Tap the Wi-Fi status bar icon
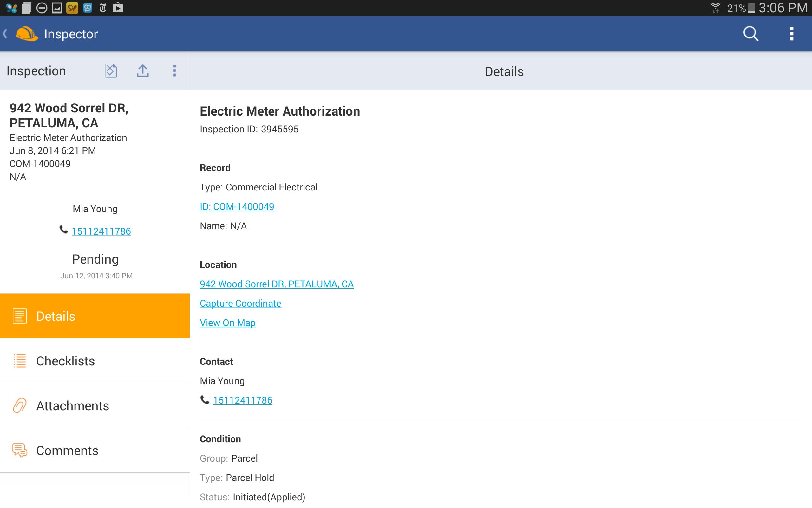This screenshot has height=508, width=812. 715,8
